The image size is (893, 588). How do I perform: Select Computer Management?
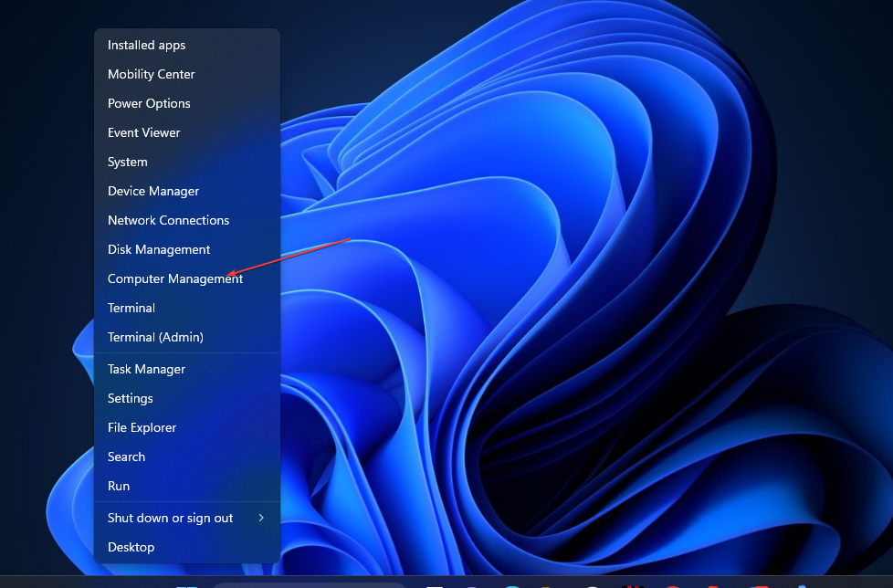[174, 278]
